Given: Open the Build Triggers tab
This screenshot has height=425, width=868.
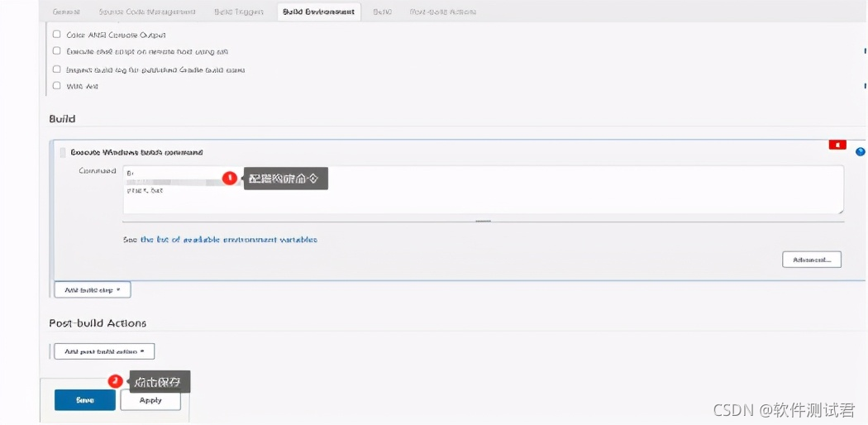Looking at the screenshot, I should [239, 12].
